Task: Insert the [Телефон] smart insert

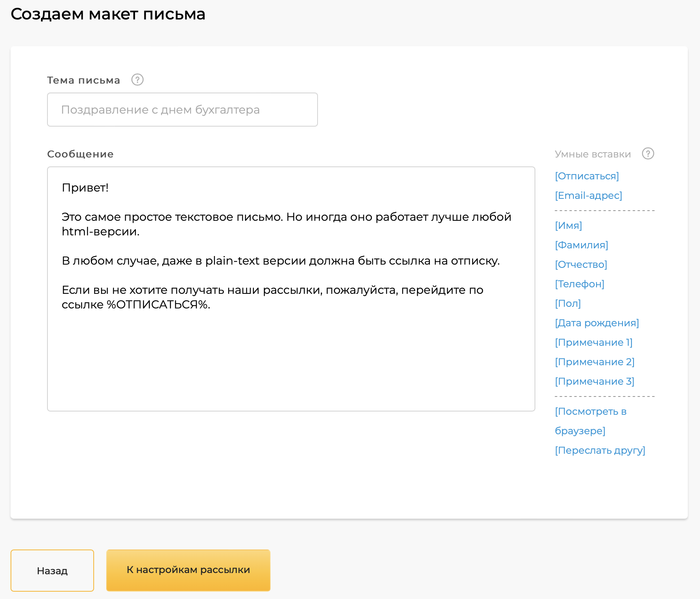Action: tap(579, 284)
